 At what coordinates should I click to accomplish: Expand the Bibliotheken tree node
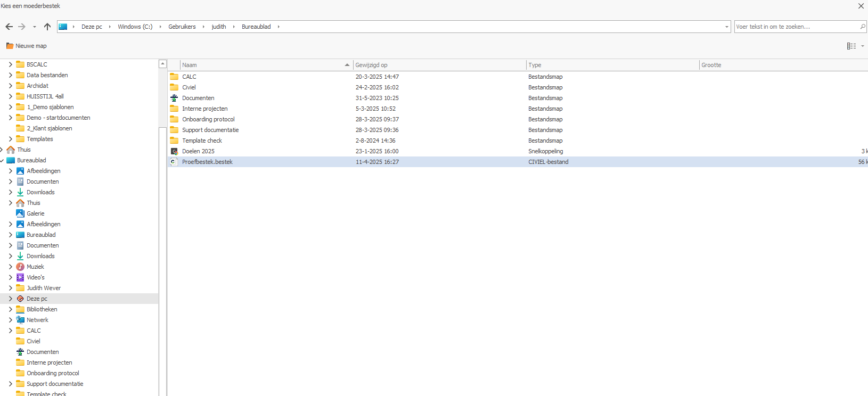[10, 309]
